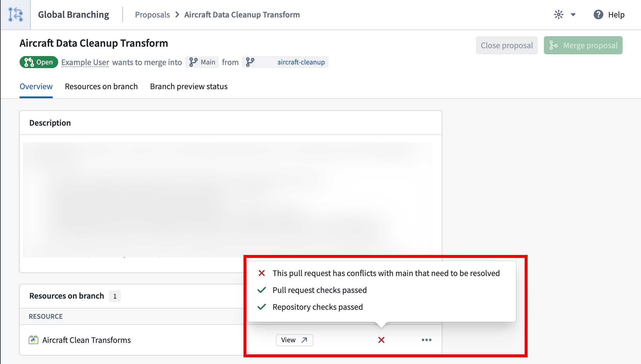Open the Example User profile link
This screenshot has width=641, height=364.
coord(85,62)
